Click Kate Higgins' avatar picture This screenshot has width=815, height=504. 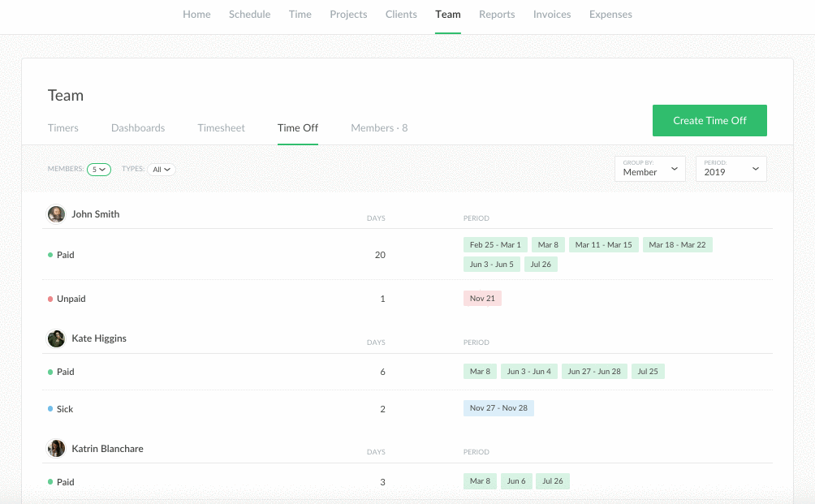point(56,338)
